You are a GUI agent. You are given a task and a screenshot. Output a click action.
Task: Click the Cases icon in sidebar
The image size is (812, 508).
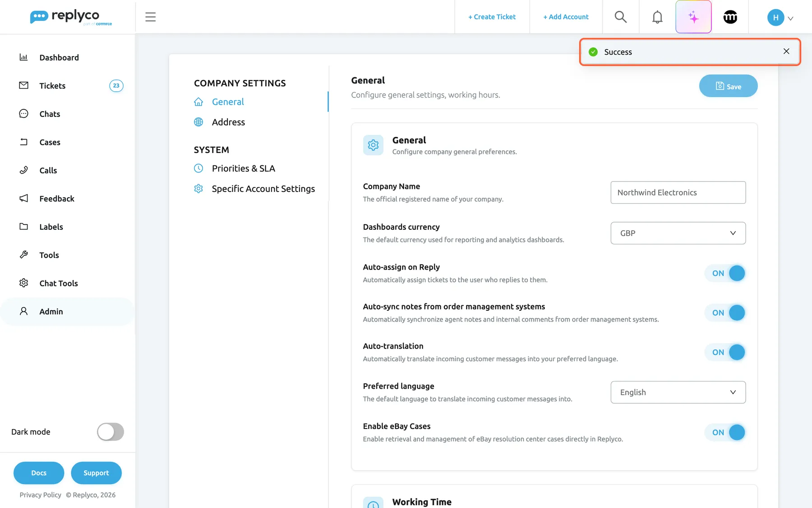[24, 142]
